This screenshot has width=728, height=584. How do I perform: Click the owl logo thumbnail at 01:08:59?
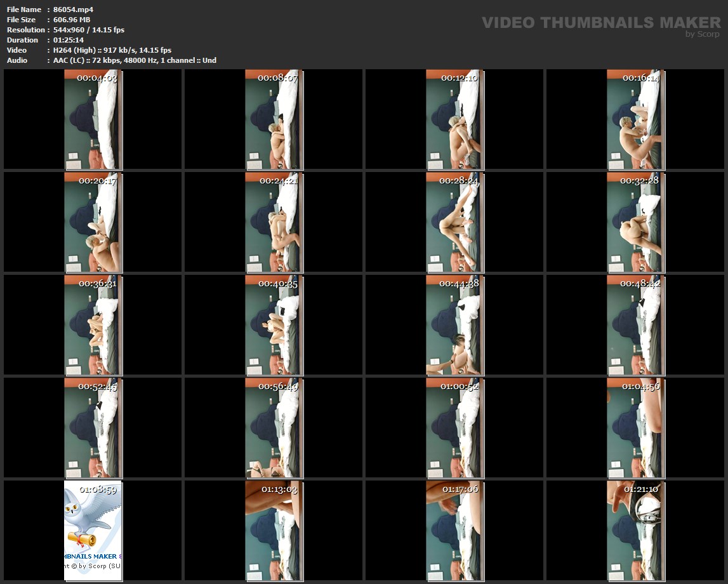tap(93, 531)
